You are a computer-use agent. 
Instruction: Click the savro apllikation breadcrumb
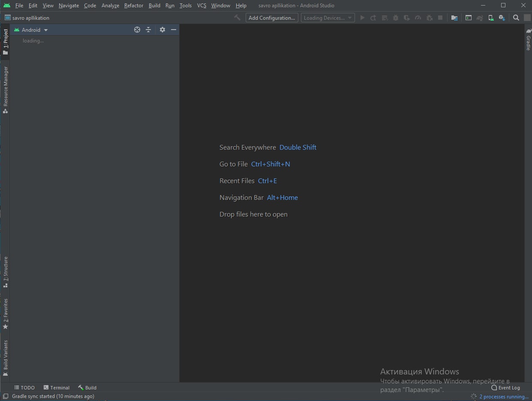coord(27,18)
